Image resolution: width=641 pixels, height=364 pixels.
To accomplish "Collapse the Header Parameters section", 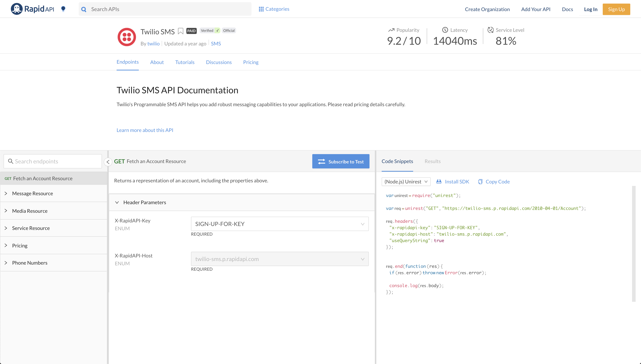I will point(117,202).
